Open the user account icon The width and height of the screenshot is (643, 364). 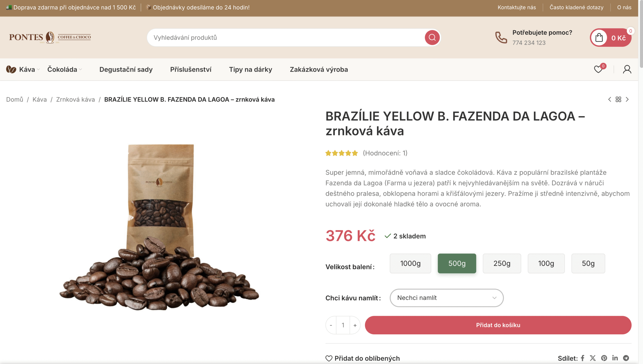(627, 69)
